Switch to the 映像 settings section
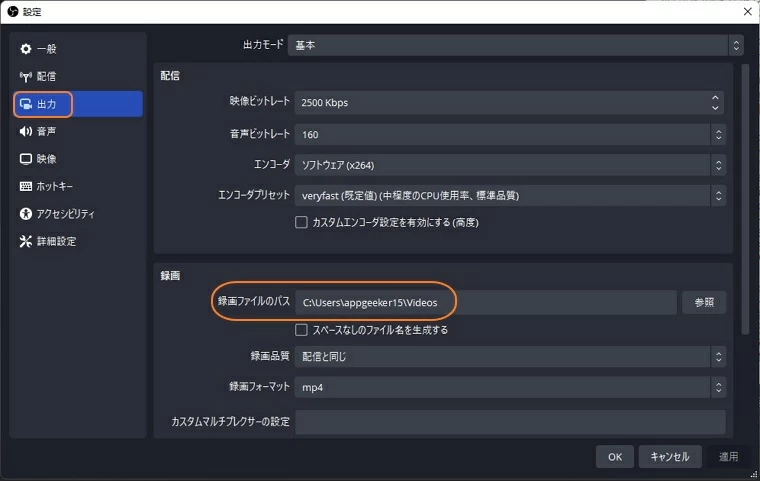The height and width of the screenshot is (481, 760). [78, 159]
